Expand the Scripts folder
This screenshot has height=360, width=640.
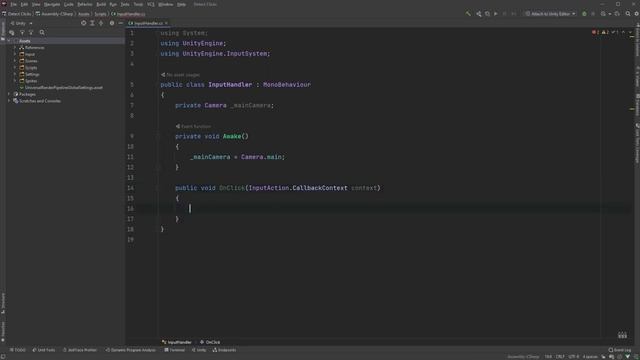coord(16,68)
